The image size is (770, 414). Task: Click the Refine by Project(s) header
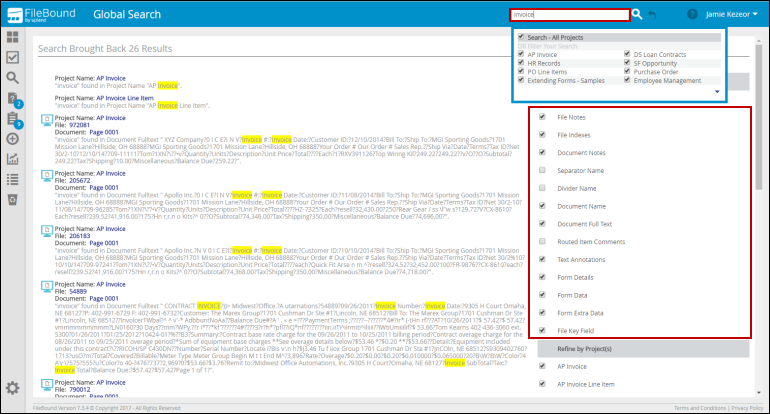coord(643,349)
